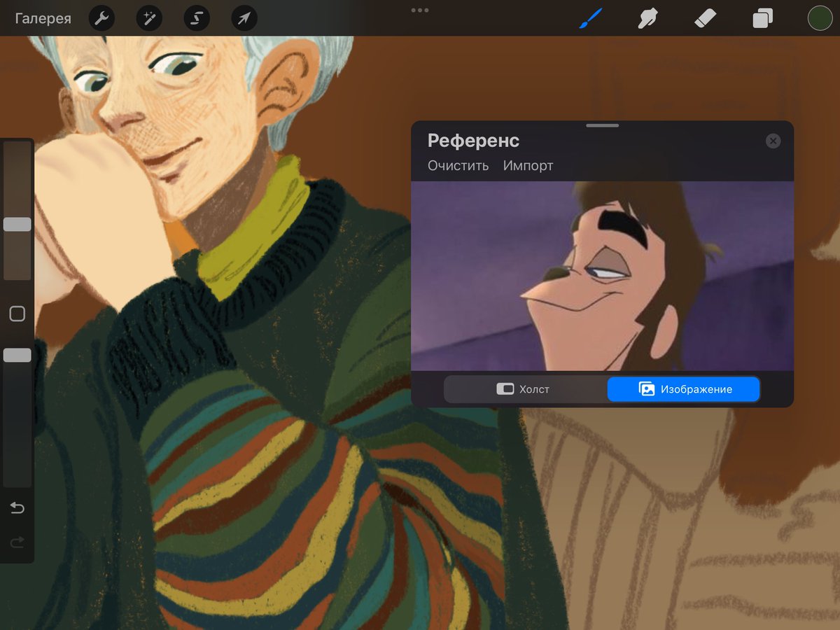Tap the square modify button in sidebar
This screenshot has height=630, width=840.
[x=17, y=314]
